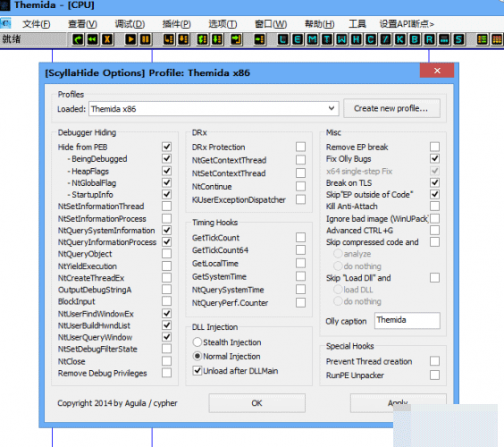Click the OK button
This screenshot has height=447, width=504.
256,403
